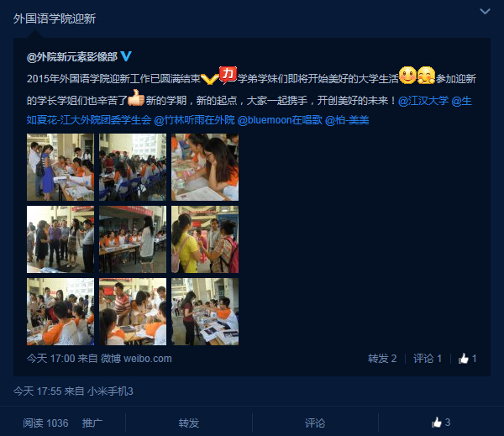Open the @bluemoon在唱歌 mention
This screenshot has width=504, height=436.
coord(280,120)
